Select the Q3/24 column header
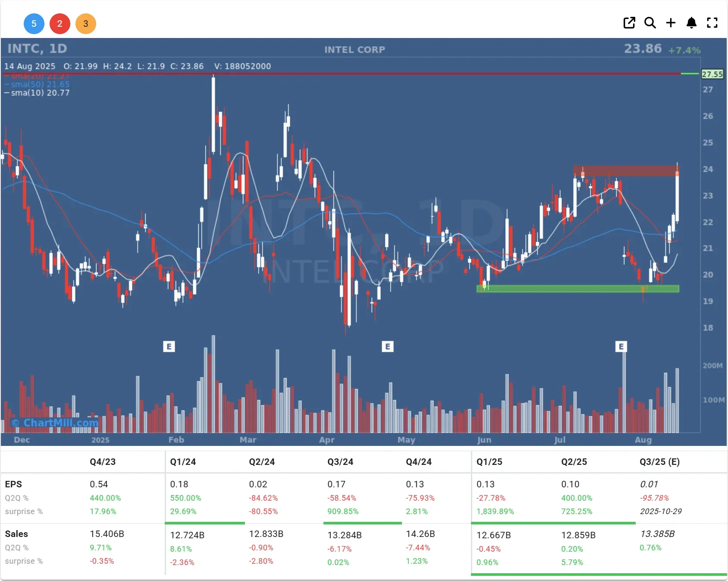Screen dimensions: 728x581 click(340, 461)
